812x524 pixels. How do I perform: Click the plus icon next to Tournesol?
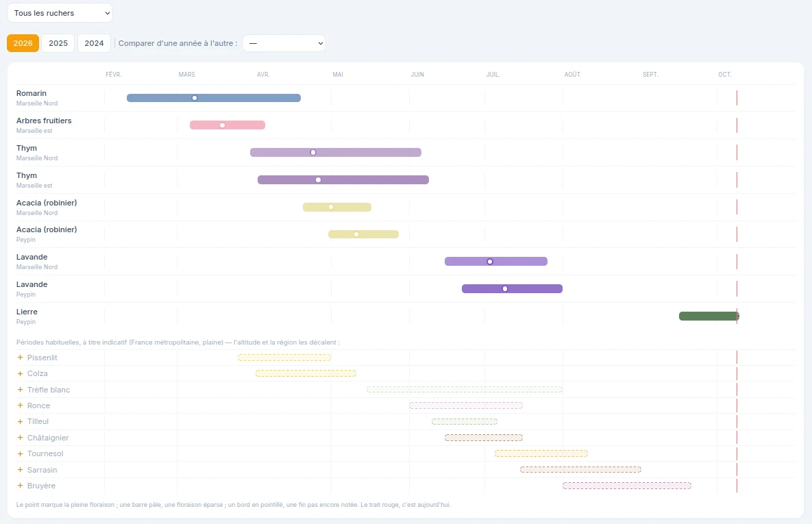20,453
